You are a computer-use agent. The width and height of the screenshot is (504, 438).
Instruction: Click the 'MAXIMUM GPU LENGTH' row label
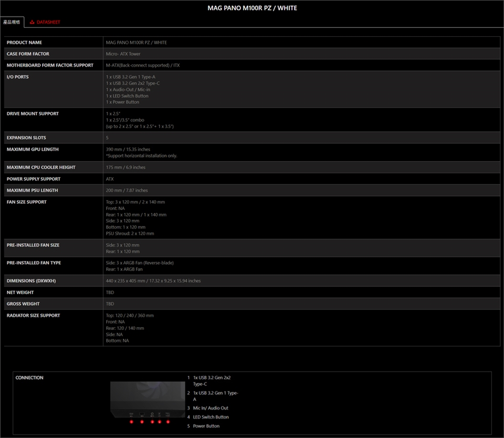tap(33, 149)
